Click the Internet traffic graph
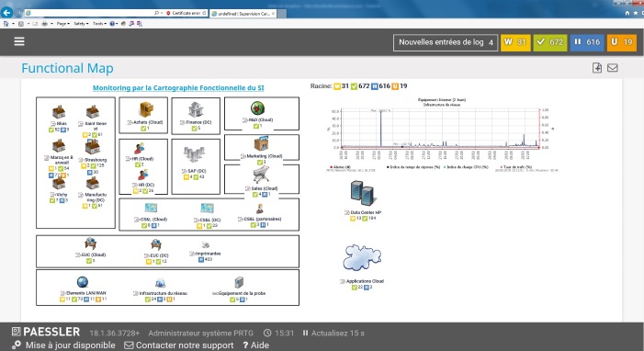Viewport: 644px width, 351px height. 442,134
